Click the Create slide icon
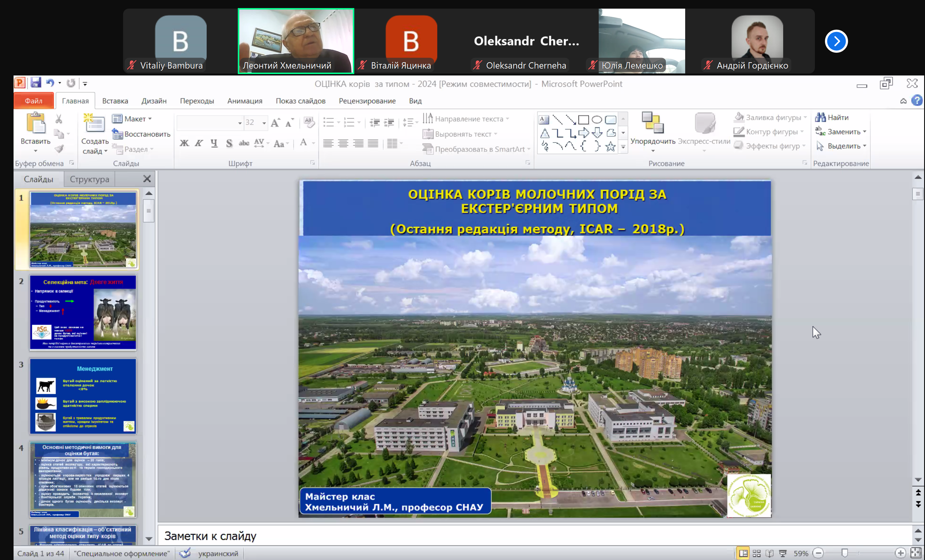The height and width of the screenshot is (560, 925). coord(94,123)
